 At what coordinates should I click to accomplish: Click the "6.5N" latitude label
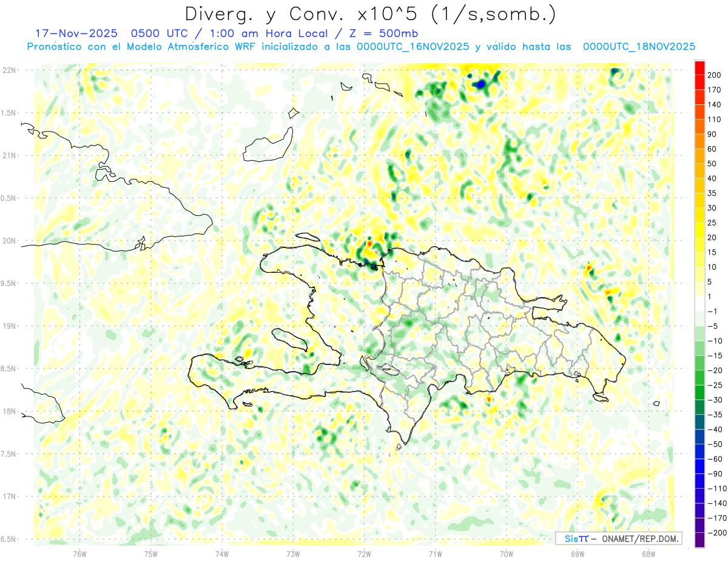point(9,540)
